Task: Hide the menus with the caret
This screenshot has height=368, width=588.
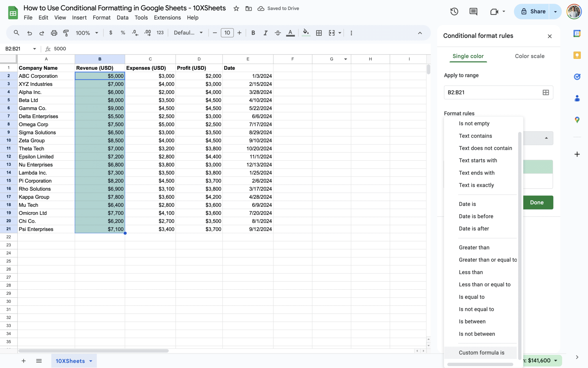Action: coord(420,33)
